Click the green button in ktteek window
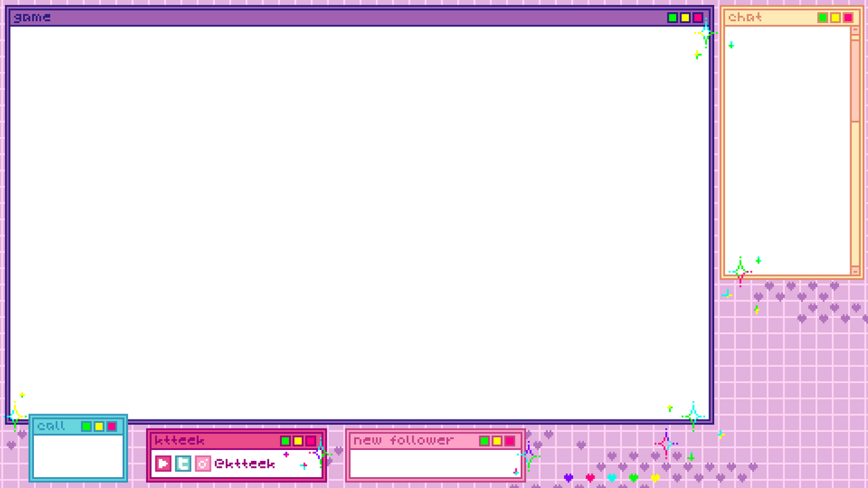Viewport: 868px width, 488px height. [x=285, y=441]
